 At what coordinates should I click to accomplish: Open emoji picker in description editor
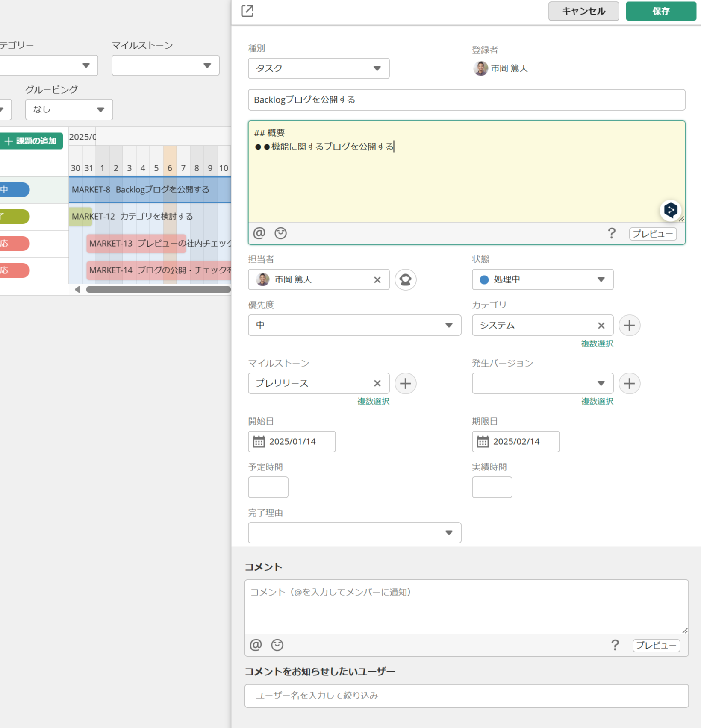[280, 233]
